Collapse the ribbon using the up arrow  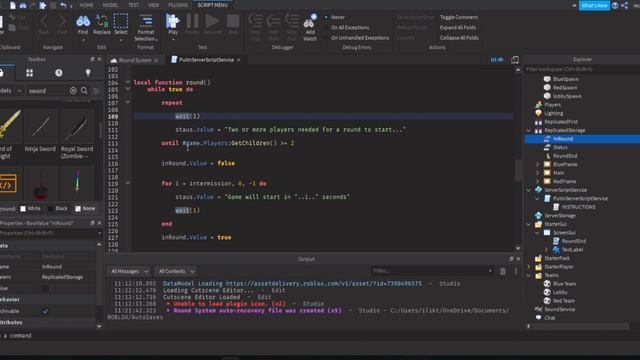574,5
